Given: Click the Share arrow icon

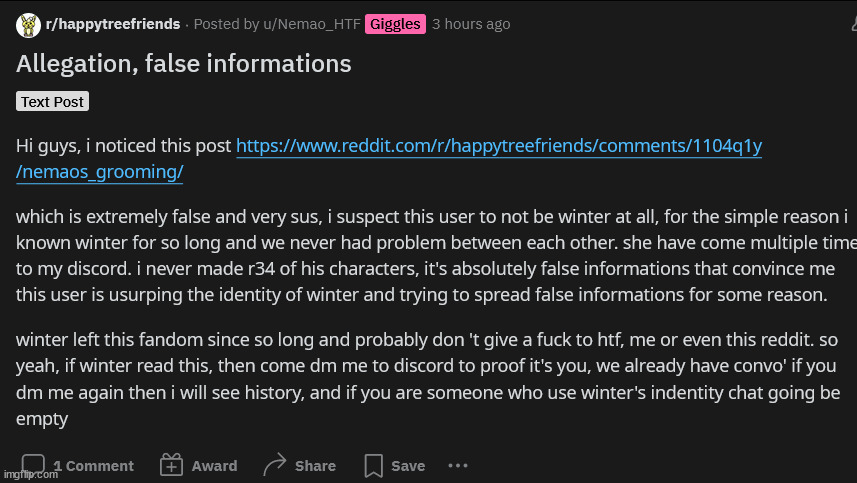Looking at the screenshot, I should coord(274,464).
